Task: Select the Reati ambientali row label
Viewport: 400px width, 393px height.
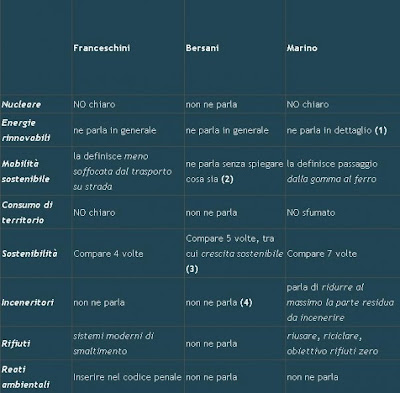Action: pos(26,377)
